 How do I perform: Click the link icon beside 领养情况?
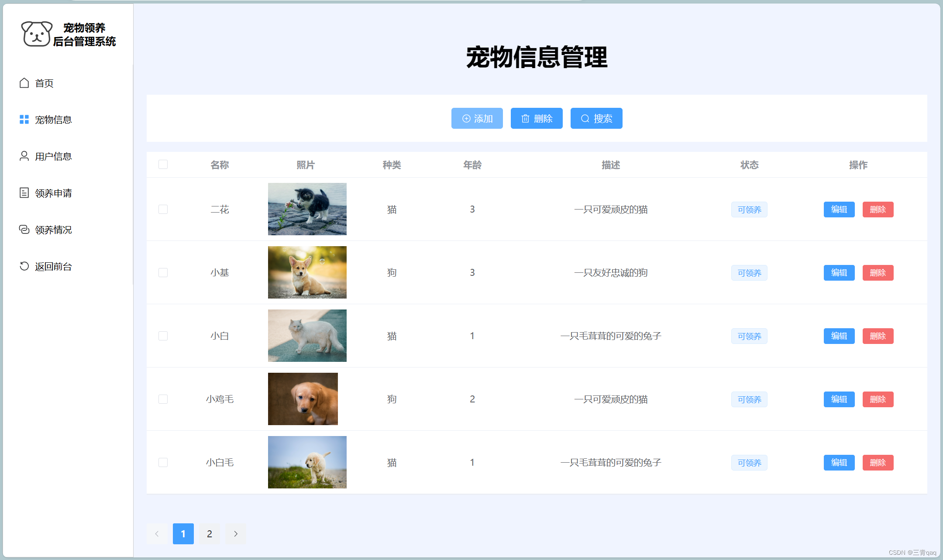point(24,230)
